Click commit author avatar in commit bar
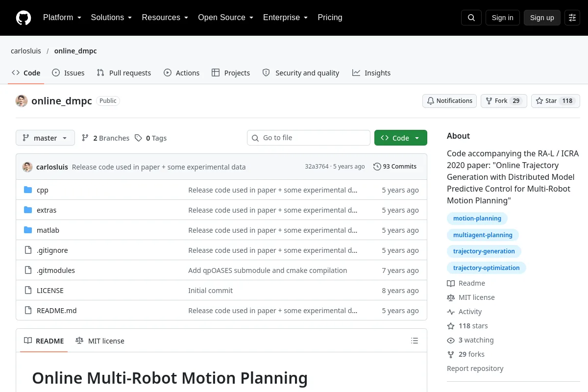The width and height of the screenshot is (588, 392). click(x=27, y=167)
